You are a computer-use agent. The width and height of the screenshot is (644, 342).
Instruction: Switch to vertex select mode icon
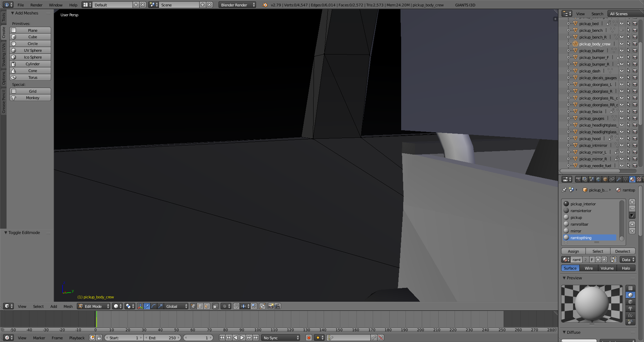point(193,306)
